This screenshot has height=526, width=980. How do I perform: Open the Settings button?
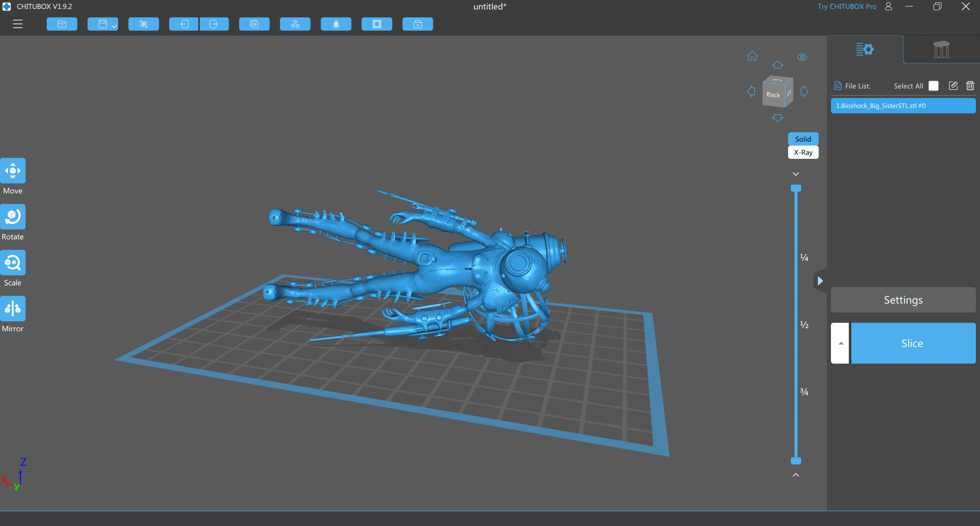[x=903, y=300]
